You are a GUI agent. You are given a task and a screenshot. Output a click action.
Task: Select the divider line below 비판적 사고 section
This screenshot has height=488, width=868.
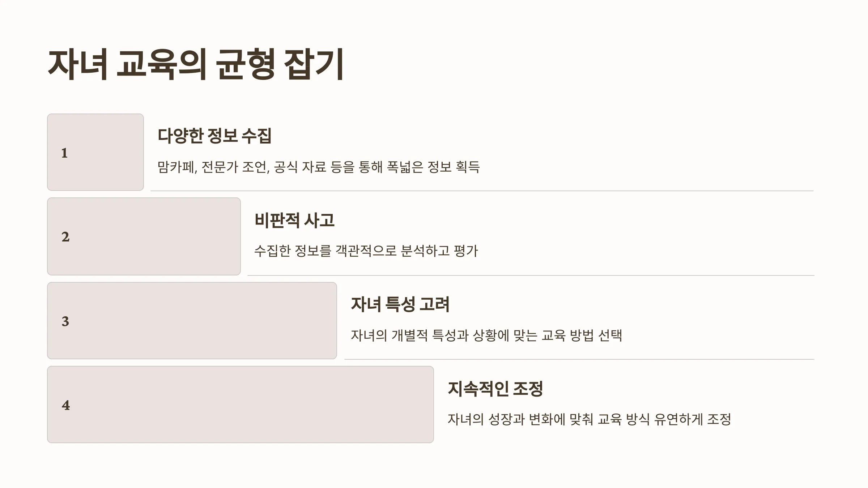point(531,275)
